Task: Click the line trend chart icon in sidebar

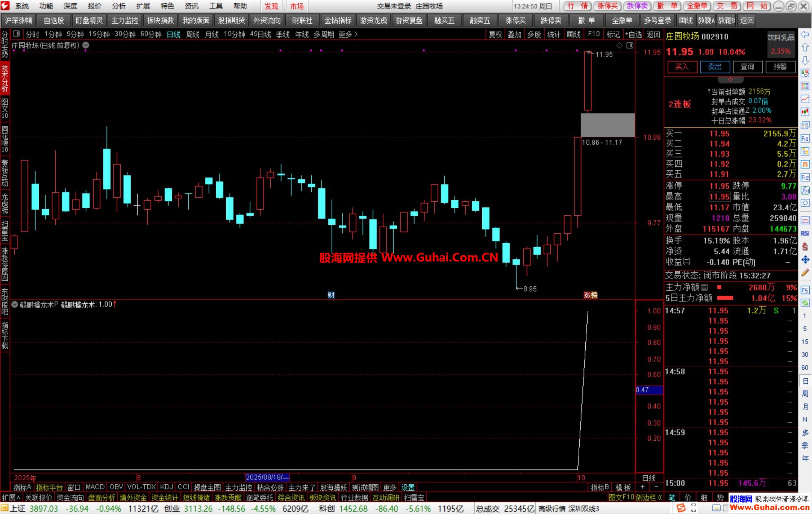Action: (x=805, y=99)
